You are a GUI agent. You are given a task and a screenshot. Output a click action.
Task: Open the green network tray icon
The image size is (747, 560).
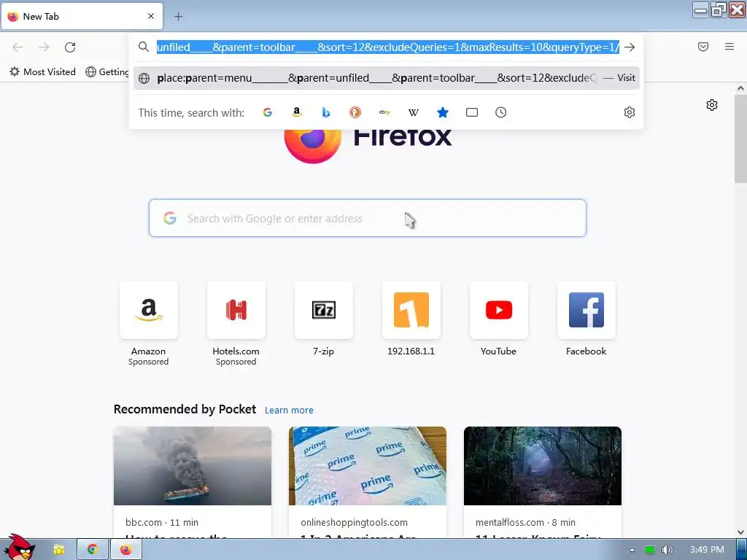coord(649,550)
